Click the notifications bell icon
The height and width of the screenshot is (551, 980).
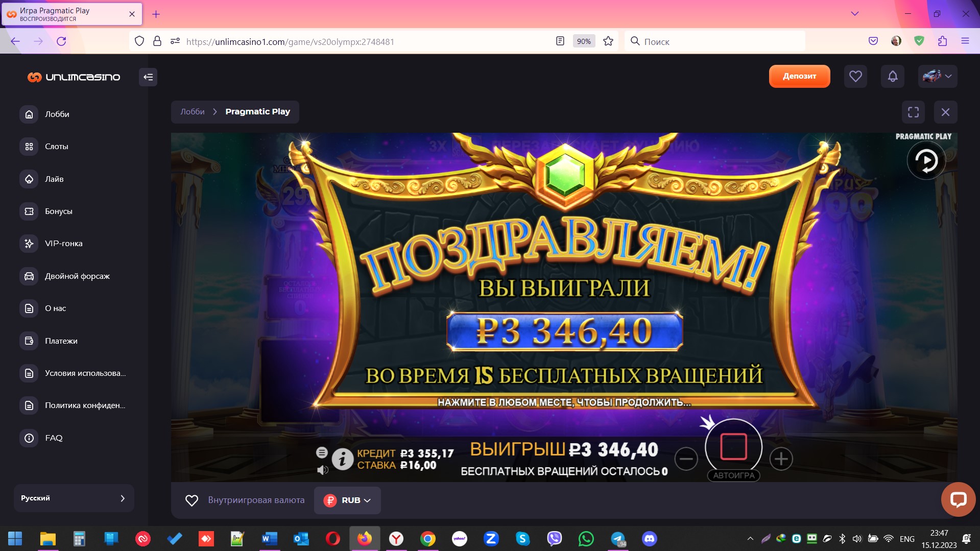(x=892, y=77)
